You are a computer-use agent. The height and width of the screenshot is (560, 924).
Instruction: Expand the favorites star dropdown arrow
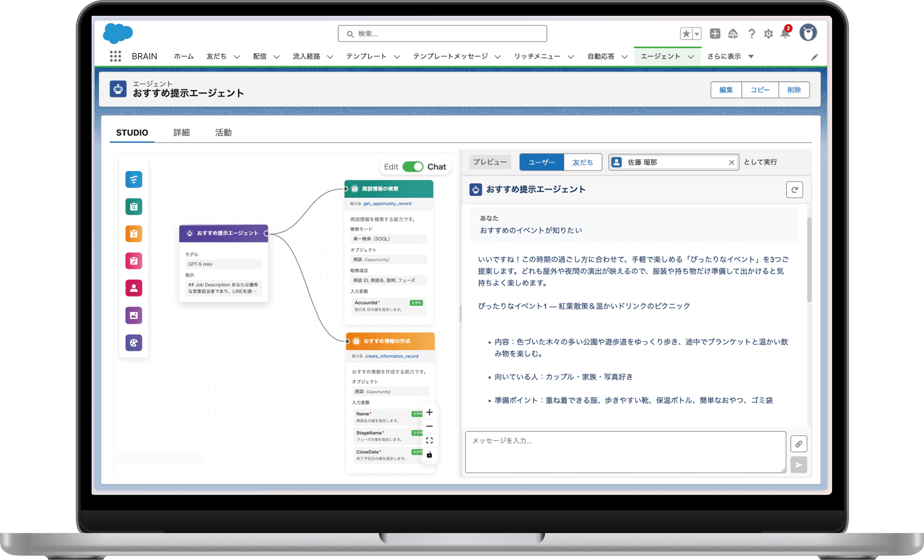pos(697,34)
